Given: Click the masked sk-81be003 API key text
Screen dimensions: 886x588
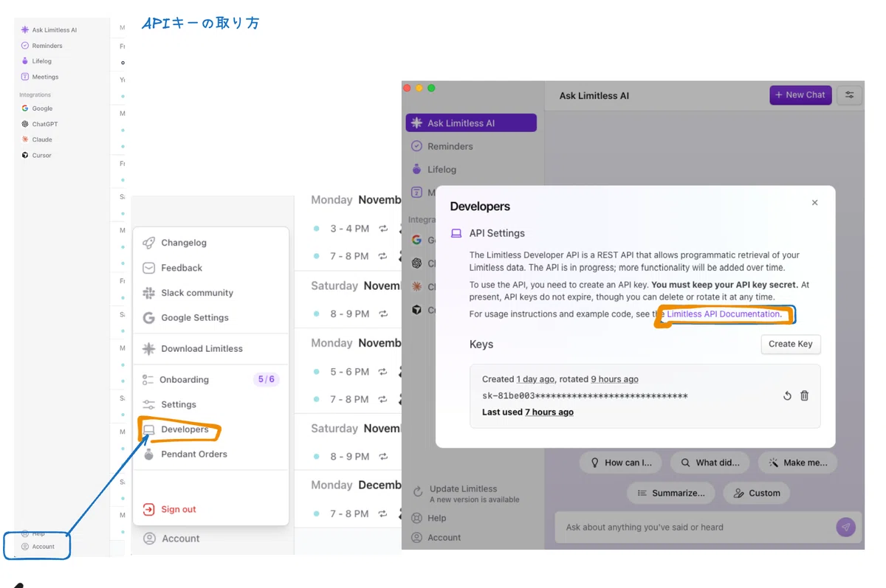Looking at the screenshot, I should [x=585, y=396].
